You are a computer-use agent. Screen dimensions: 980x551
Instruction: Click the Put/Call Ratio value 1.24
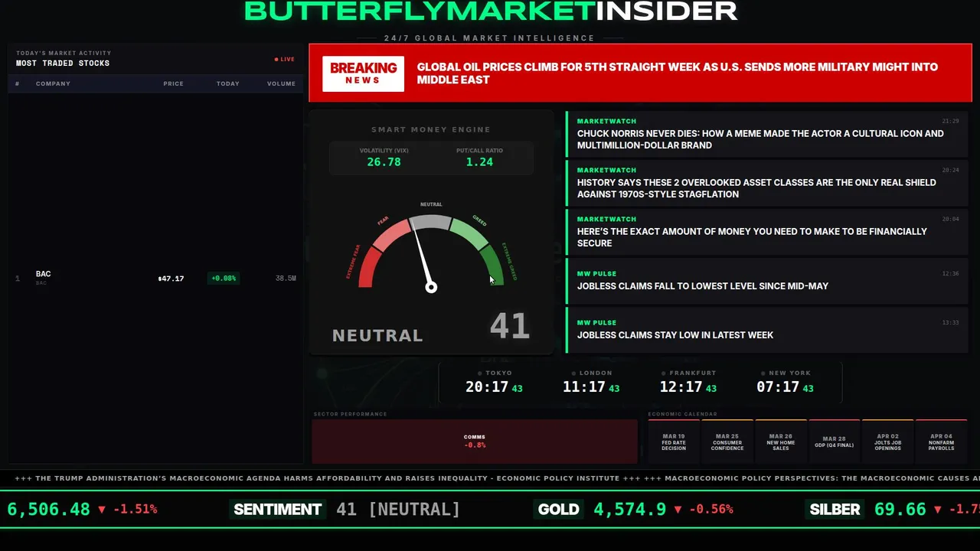pyautogui.click(x=479, y=162)
